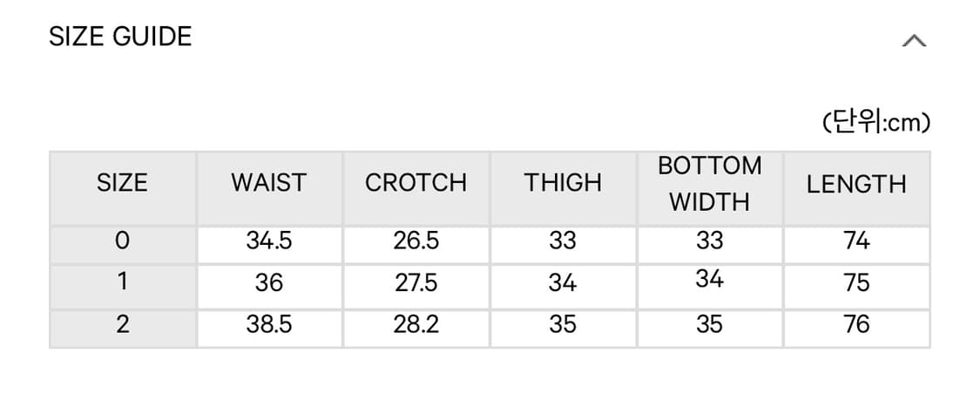
Task: Select the 28.2 crotch cell
Action: pos(416,324)
